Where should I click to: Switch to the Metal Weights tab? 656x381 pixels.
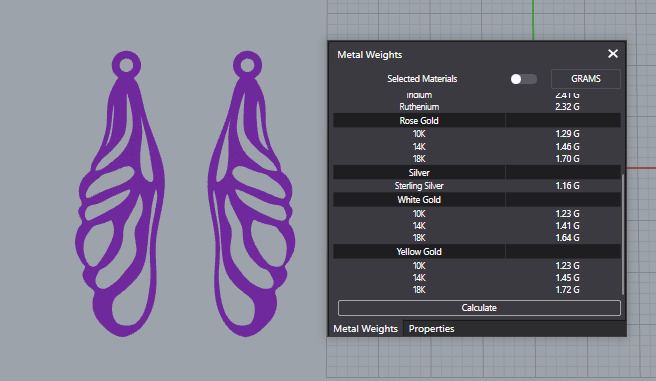click(365, 329)
